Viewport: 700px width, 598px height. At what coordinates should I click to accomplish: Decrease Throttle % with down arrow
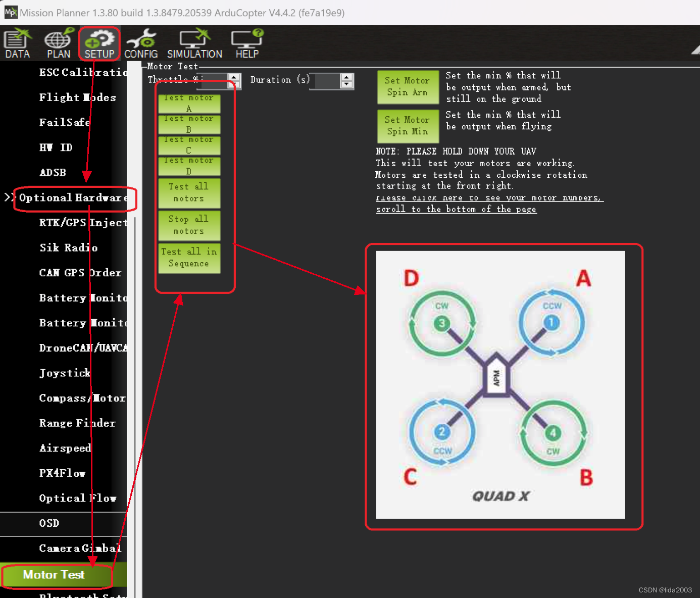point(234,85)
